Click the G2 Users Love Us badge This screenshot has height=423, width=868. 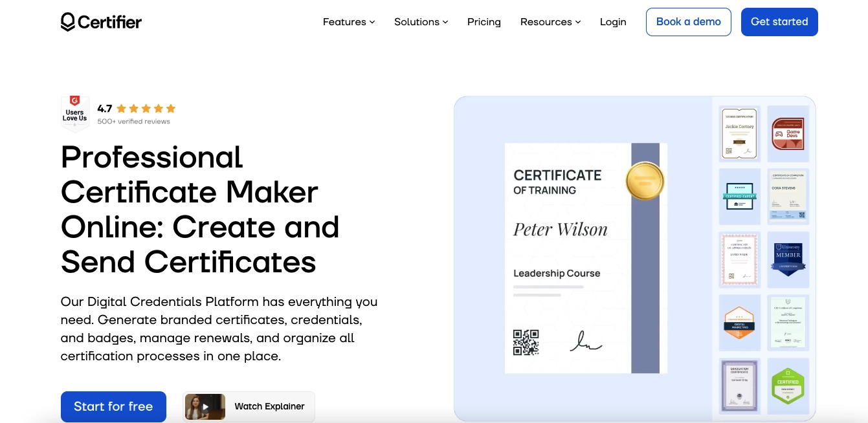tap(74, 113)
